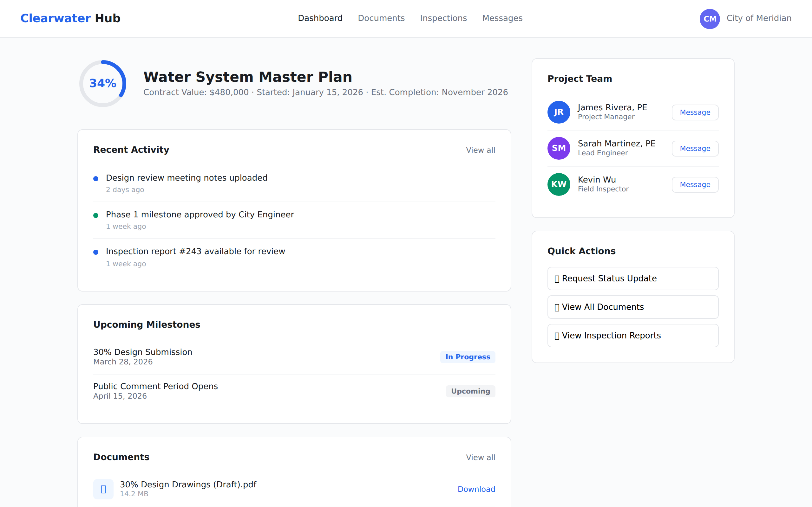The image size is (812, 507).
Task: Message James Rivera
Action: click(x=695, y=112)
